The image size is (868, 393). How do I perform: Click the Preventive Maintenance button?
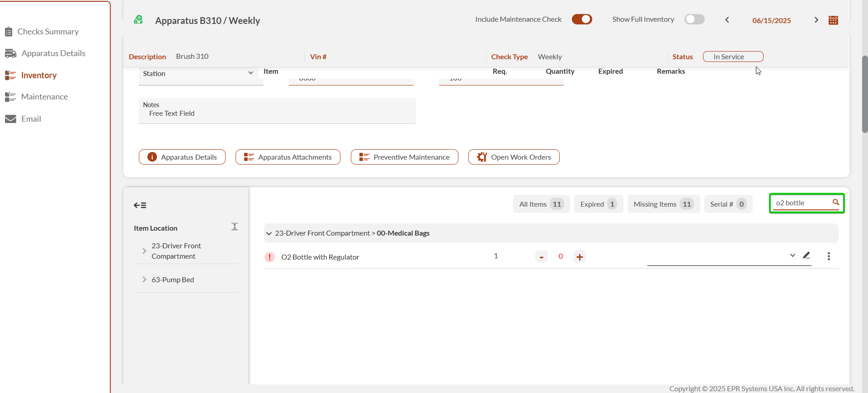click(x=404, y=157)
